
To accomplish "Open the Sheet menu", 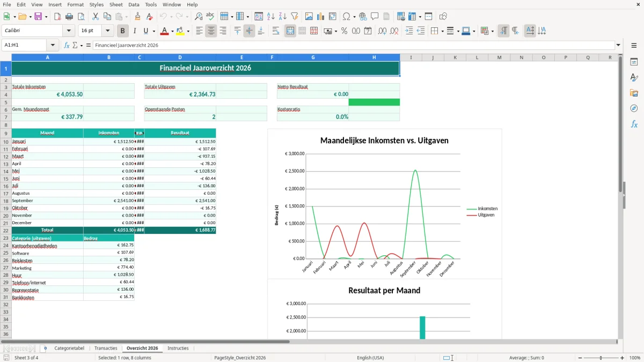I will (116, 4).
